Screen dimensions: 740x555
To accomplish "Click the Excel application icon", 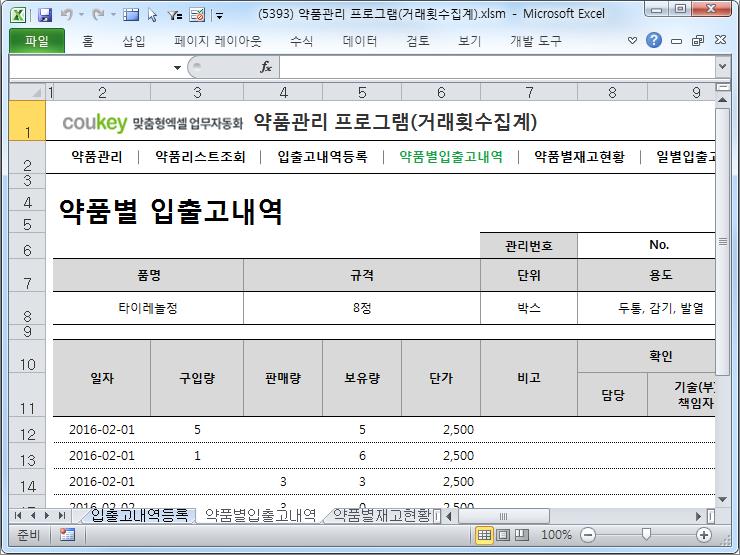I will point(18,15).
